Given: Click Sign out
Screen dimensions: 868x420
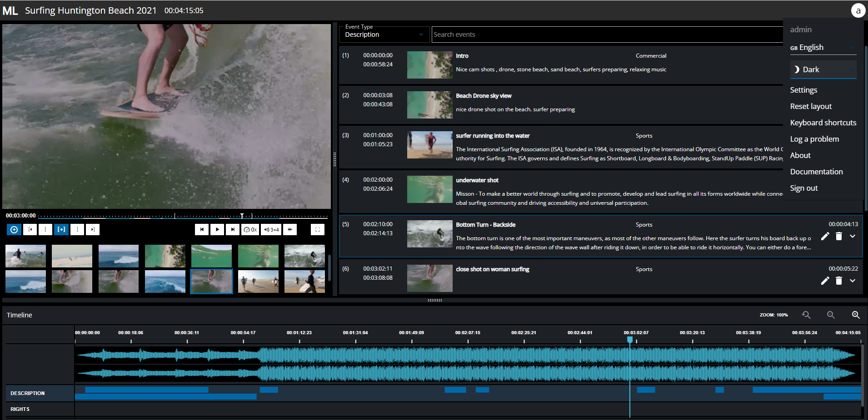Looking at the screenshot, I should pyautogui.click(x=803, y=188).
